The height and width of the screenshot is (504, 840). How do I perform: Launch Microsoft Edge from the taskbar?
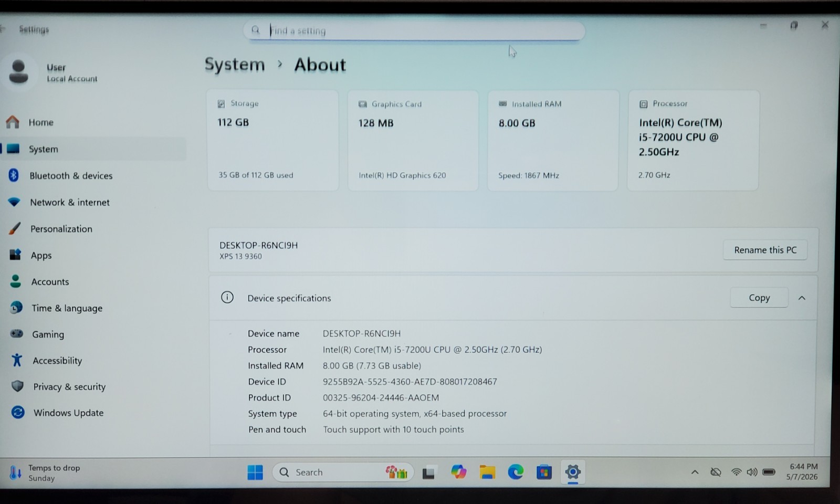[516, 472]
